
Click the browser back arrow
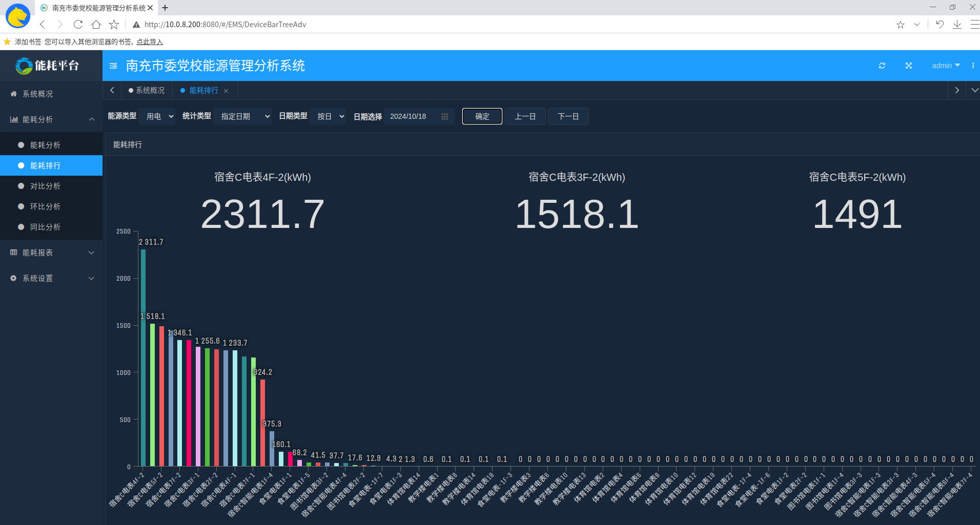pyautogui.click(x=43, y=24)
